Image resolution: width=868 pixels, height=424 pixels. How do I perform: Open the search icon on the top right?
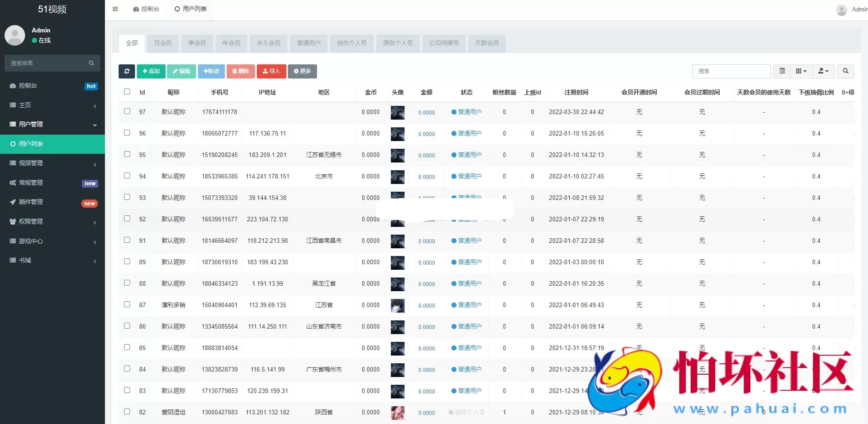tap(845, 71)
